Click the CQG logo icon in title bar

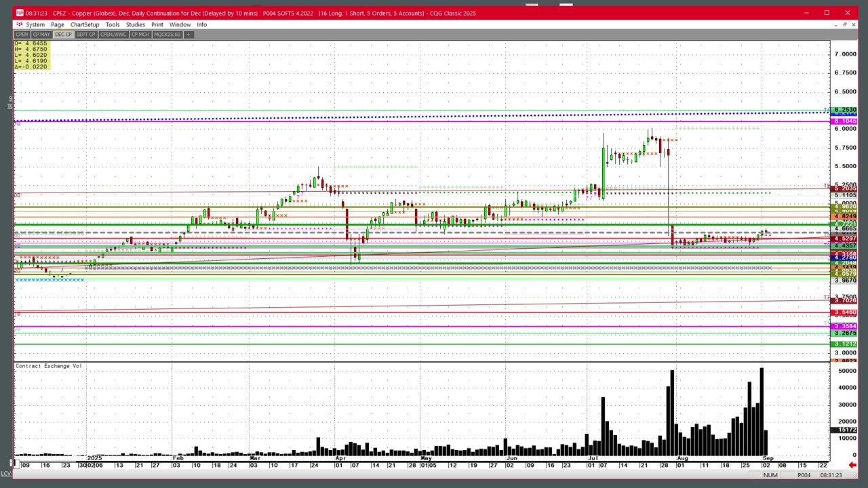pyautogui.click(x=20, y=13)
